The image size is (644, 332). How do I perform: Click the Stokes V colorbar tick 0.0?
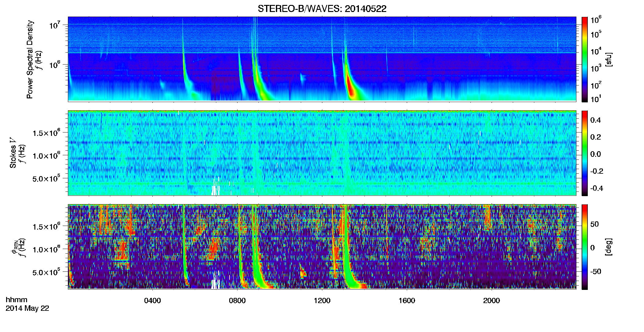point(595,154)
